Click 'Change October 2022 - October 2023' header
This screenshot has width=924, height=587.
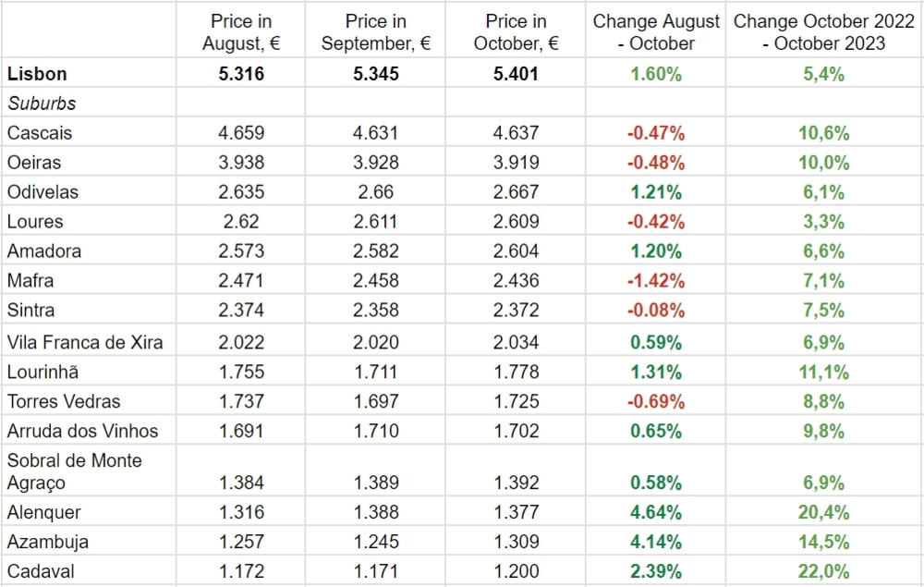(x=823, y=31)
